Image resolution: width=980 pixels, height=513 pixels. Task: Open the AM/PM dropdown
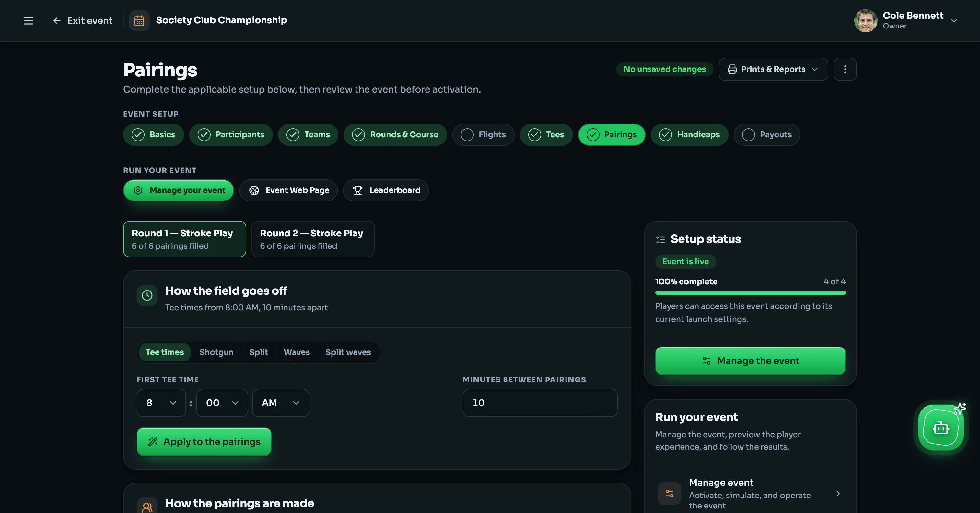click(280, 403)
